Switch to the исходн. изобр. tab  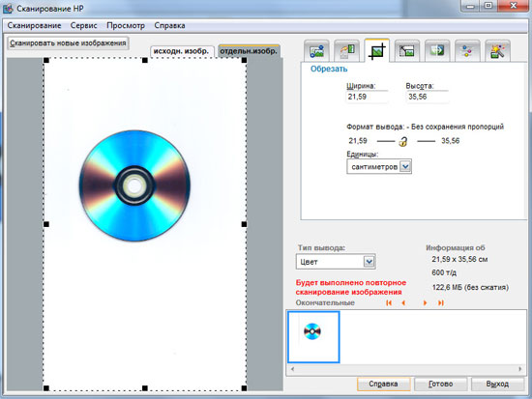[182, 51]
